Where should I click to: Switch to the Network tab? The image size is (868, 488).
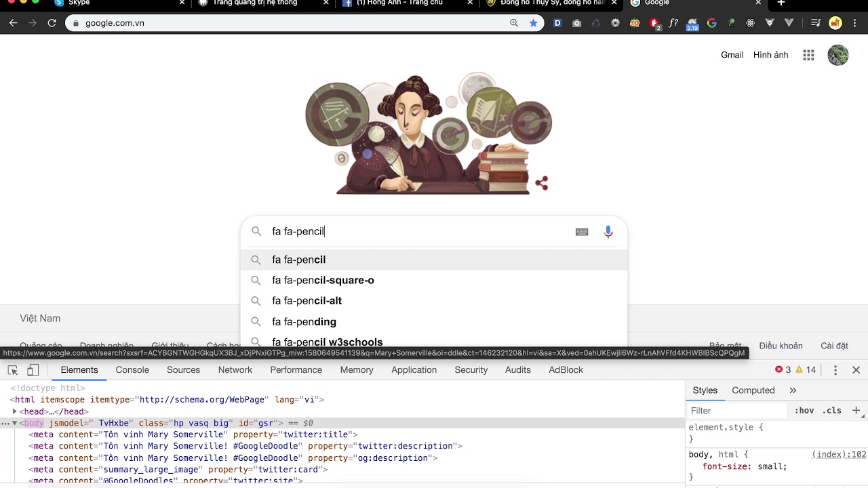235,370
